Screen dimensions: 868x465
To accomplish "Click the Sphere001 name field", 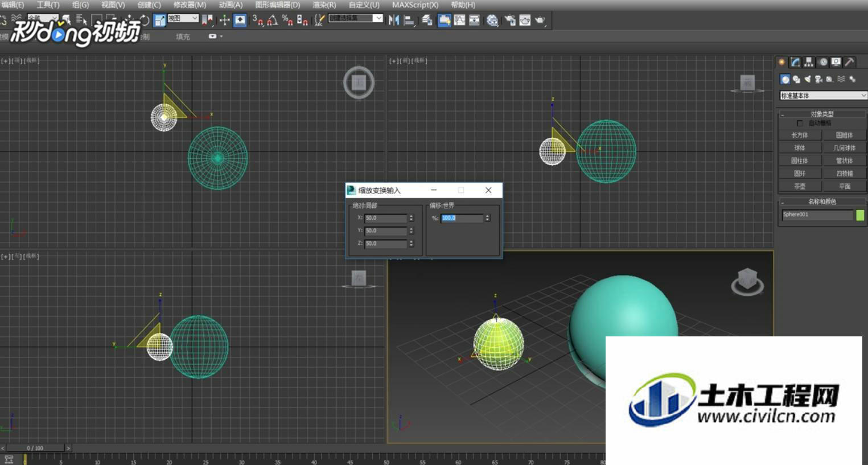I will pos(817,215).
